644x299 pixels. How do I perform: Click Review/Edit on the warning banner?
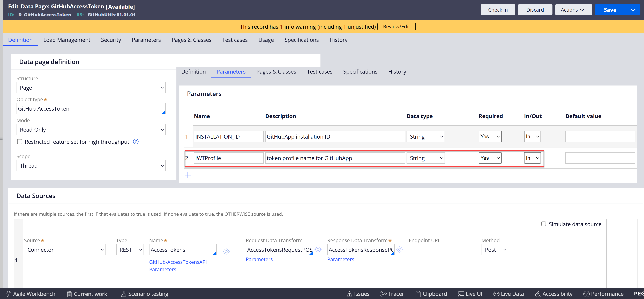click(396, 26)
